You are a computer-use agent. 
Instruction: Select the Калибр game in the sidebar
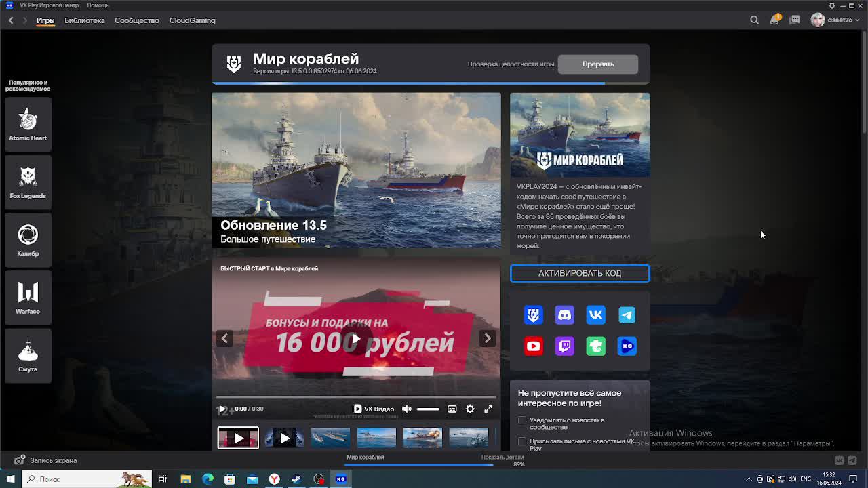(28, 239)
